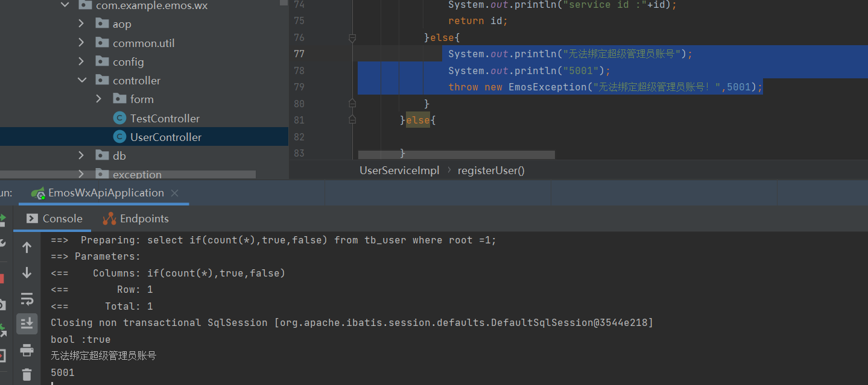Click UserServiceImpl in the breadcrumb
Screen dimensions: 868x385
[399, 171]
